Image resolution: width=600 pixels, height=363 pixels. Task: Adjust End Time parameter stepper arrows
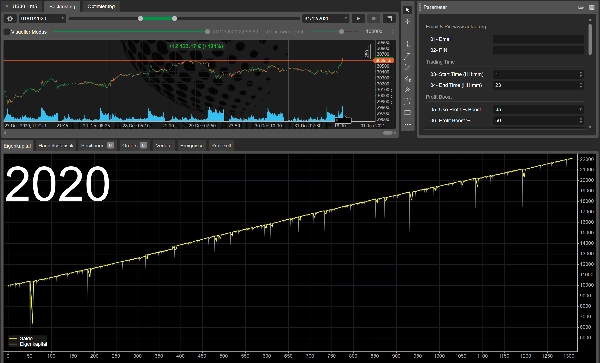pos(580,85)
